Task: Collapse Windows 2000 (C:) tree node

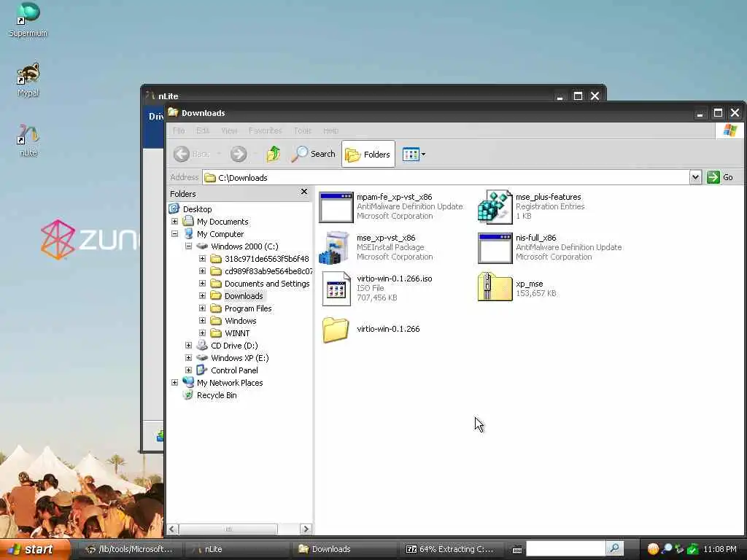Action: click(x=189, y=246)
